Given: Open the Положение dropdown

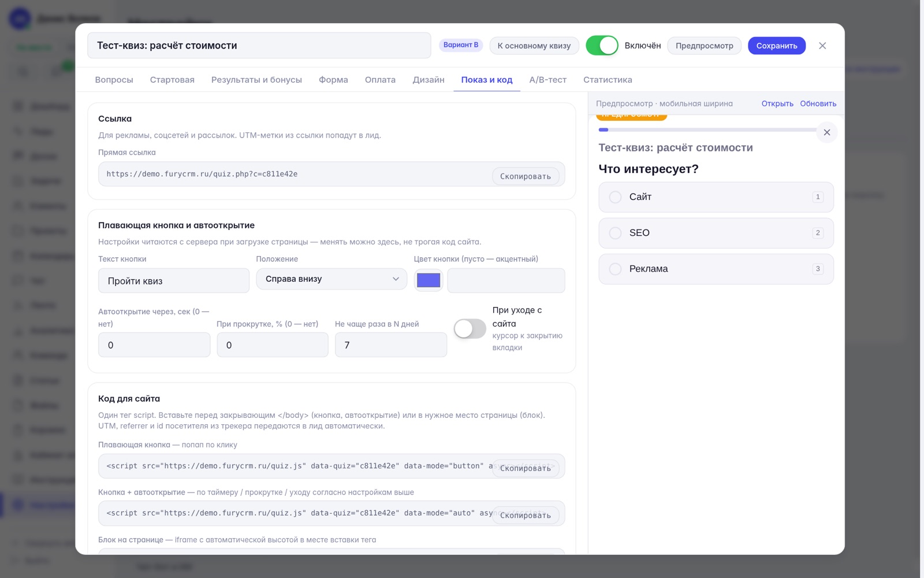Looking at the screenshot, I should 331,279.
